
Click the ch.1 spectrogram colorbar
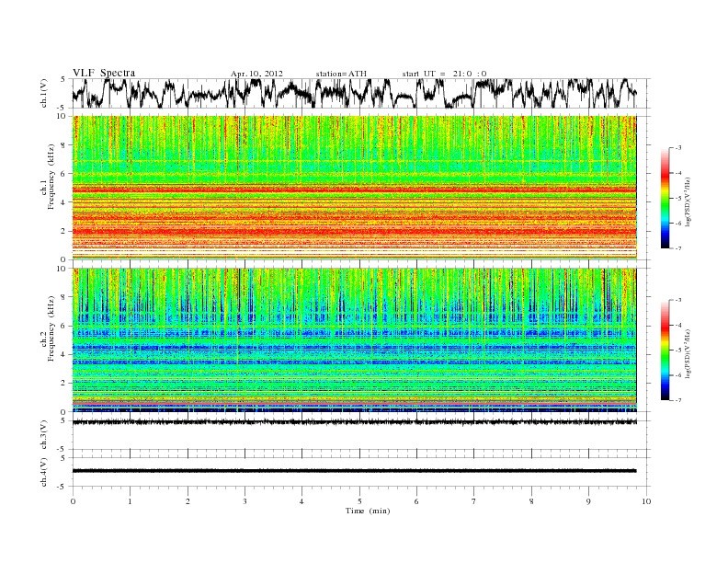click(x=665, y=199)
